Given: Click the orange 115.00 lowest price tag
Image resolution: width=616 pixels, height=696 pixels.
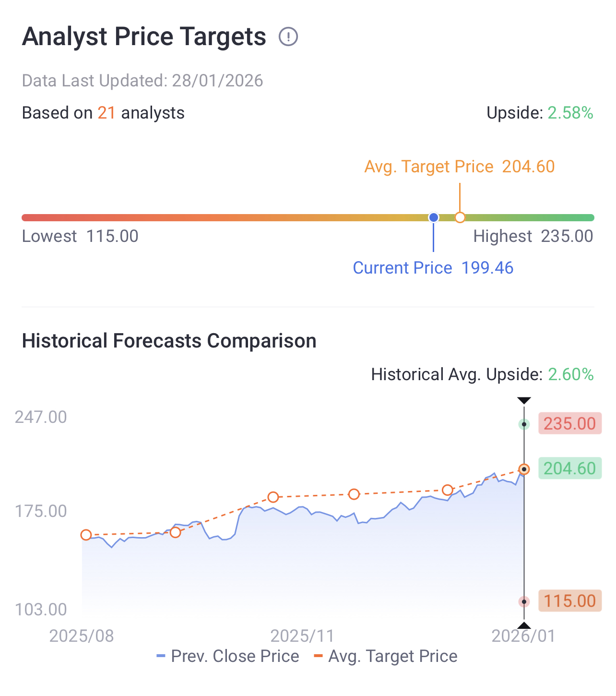Looking at the screenshot, I should pyautogui.click(x=569, y=601).
